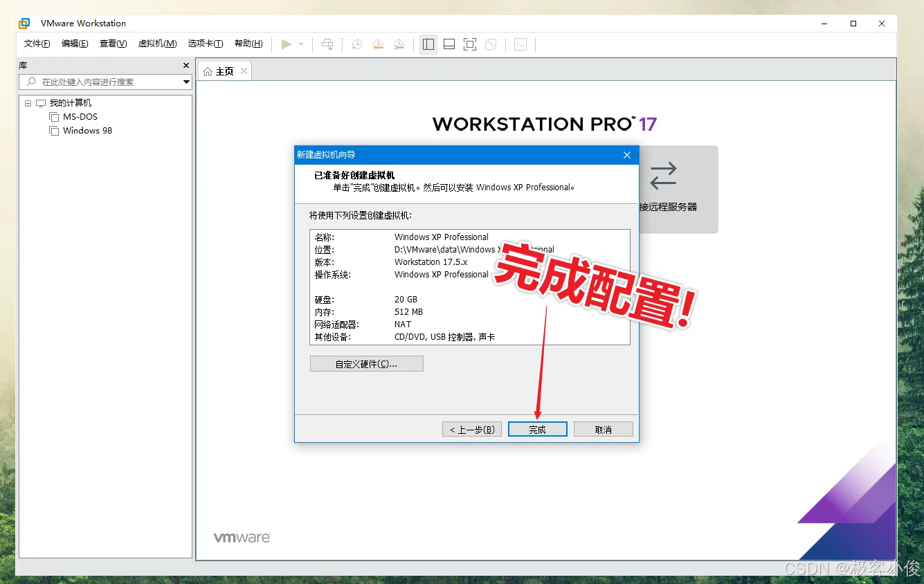Close the 库 library panel
This screenshot has height=584, width=924.
pyautogui.click(x=185, y=65)
